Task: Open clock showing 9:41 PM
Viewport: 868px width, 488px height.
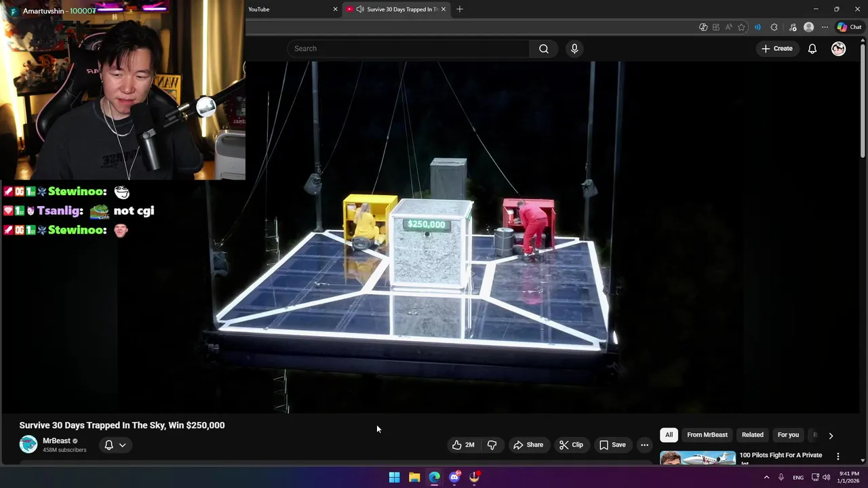Action: coord(848,477)
